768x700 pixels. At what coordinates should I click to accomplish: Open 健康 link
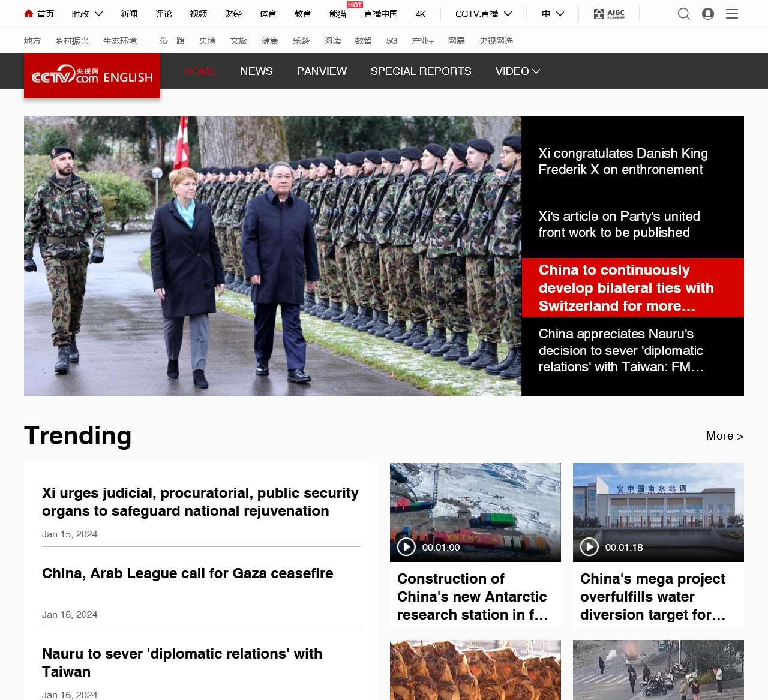pyautogui.click(x=270, y=41)
